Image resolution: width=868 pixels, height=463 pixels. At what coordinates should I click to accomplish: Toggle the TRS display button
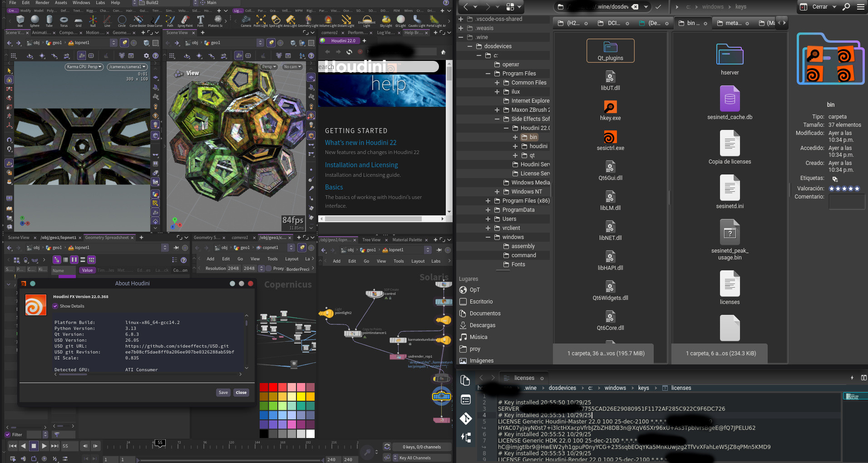coord(91,260)
